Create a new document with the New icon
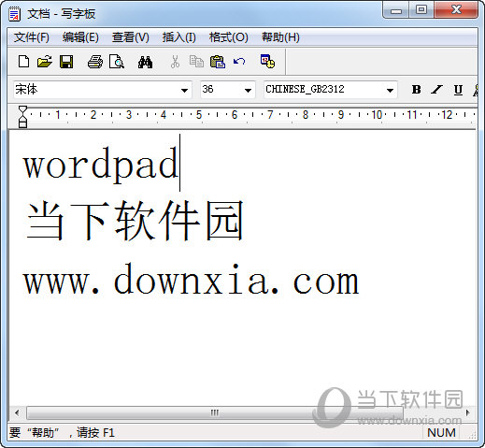Screen dimensions: 485x448 (x=23, y=62)
